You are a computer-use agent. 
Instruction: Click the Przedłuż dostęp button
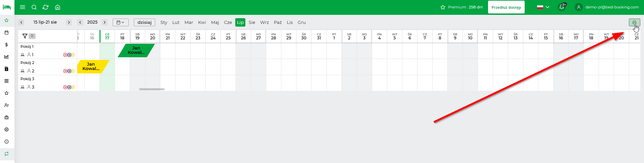[506, 7]
